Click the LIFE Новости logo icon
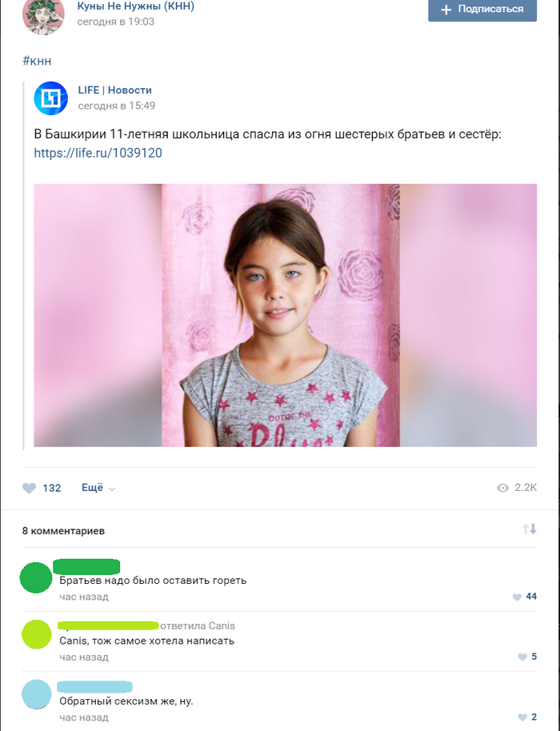 [51, 98]
